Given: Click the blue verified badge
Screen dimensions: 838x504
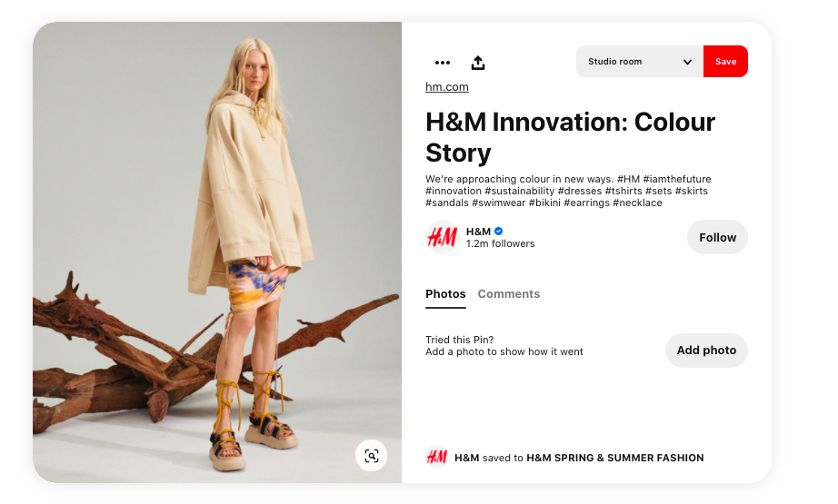Looking at the screenshot, I should click(499, 232).
